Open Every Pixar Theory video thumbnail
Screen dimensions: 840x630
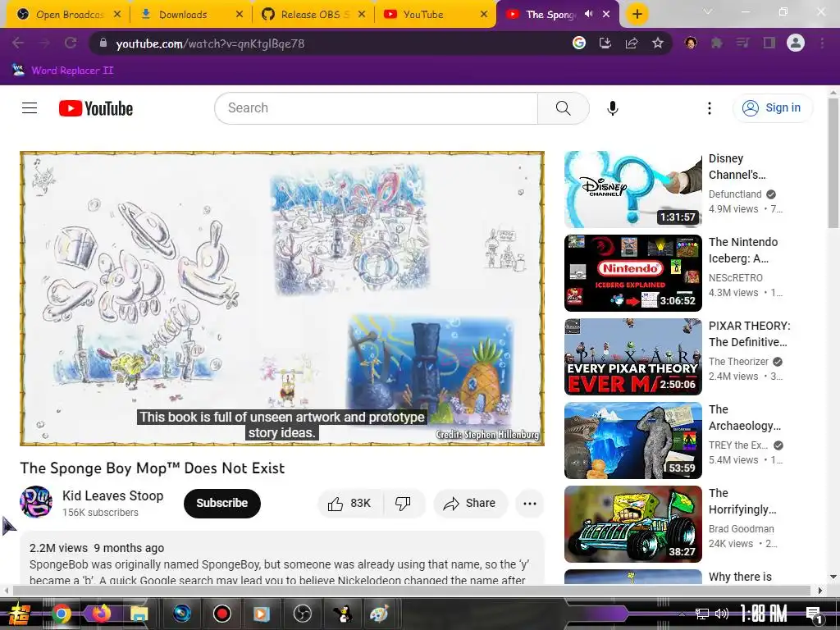(632, 357)
